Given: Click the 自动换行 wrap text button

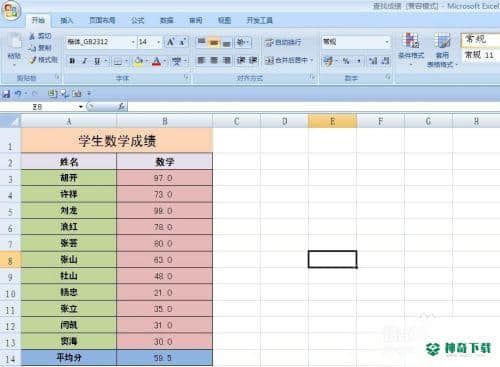Looking at the screenshot, I should click(x=283, y=42).
